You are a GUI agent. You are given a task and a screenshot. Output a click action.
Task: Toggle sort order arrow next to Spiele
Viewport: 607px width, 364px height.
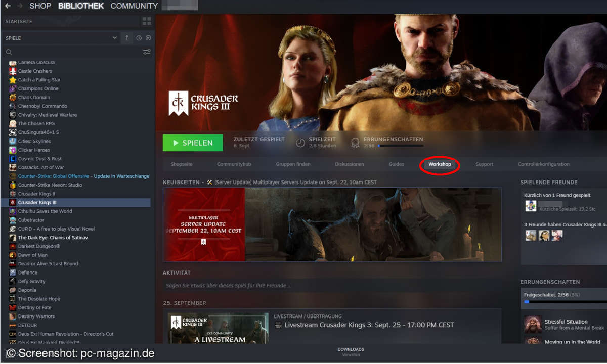[127, 38]
